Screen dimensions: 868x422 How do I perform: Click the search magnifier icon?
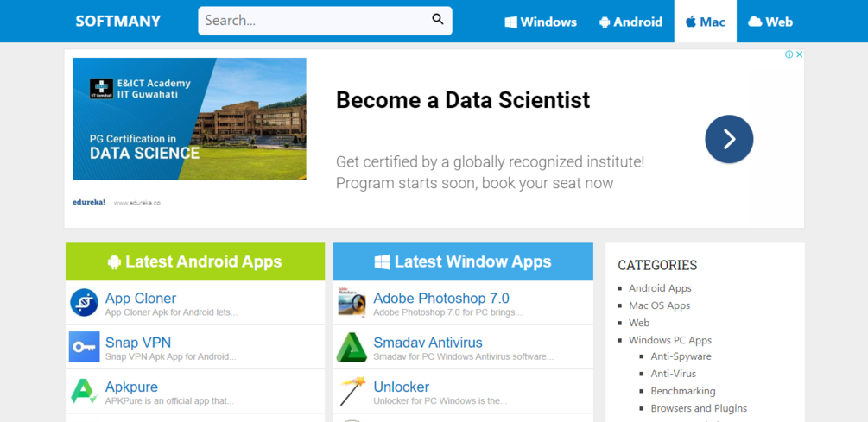(438, 20)
